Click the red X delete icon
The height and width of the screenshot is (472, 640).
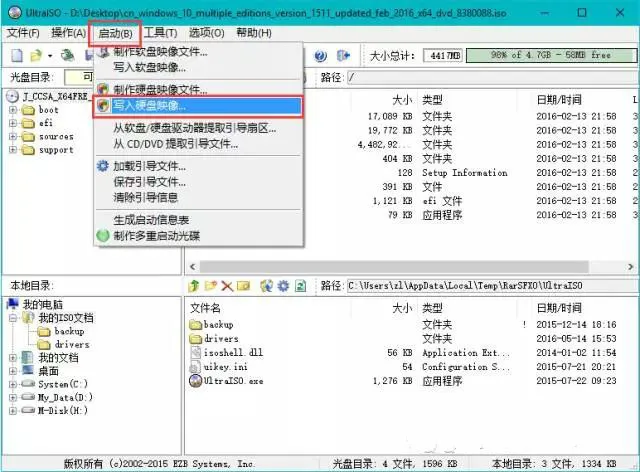pyautogui.click(x=227, y=286)
